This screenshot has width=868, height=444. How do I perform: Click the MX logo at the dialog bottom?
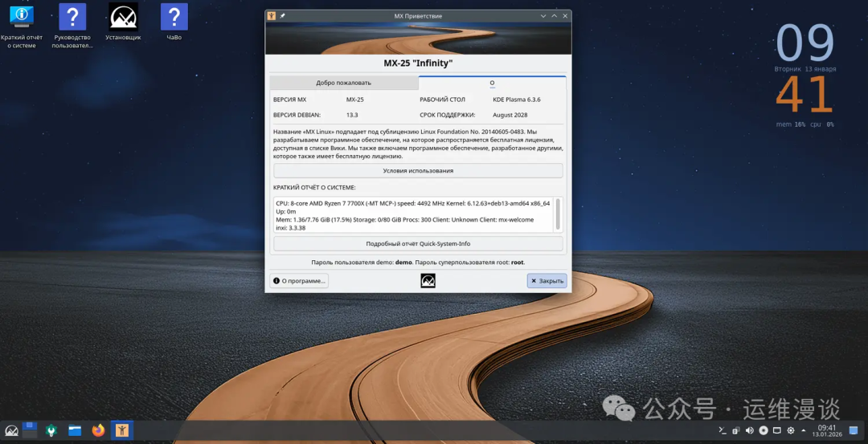point(428,281)
